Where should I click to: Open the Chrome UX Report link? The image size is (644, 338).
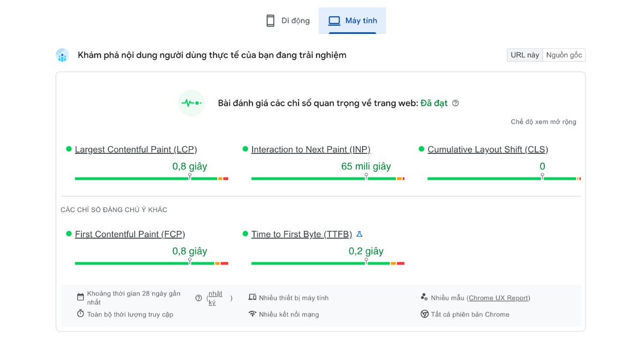pyautogui.click(x=499, y=298)
